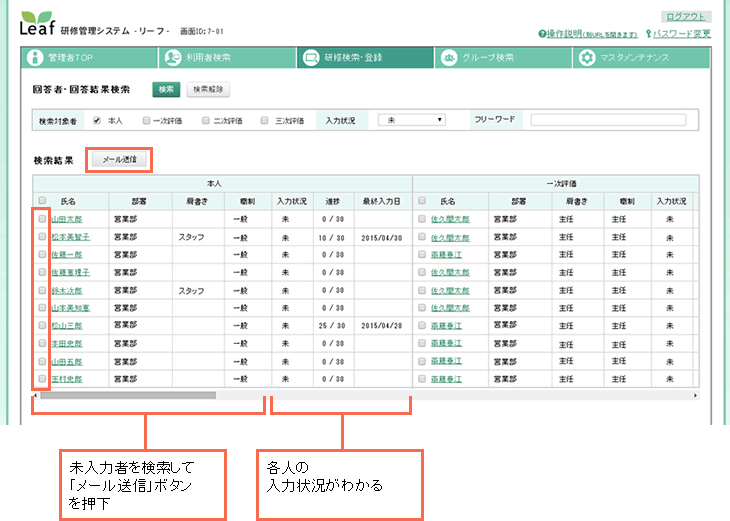Check the checkbox beside 松山三郎

(x=42, y=325)
